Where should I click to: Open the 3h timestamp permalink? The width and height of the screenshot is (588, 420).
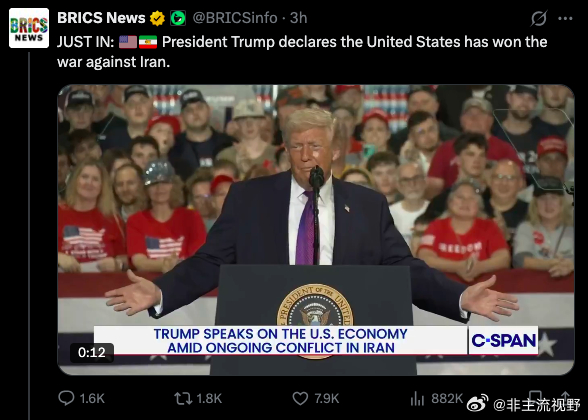pyautogui.click(x=298, y=18)
